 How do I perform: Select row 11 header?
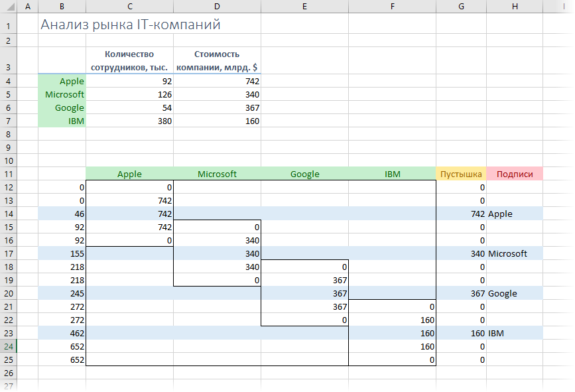point(9,174)
